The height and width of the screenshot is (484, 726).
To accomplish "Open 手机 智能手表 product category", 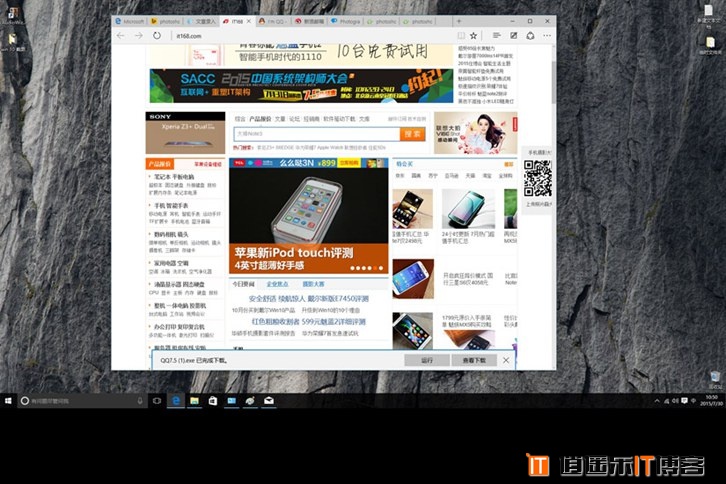I will 171,206.
